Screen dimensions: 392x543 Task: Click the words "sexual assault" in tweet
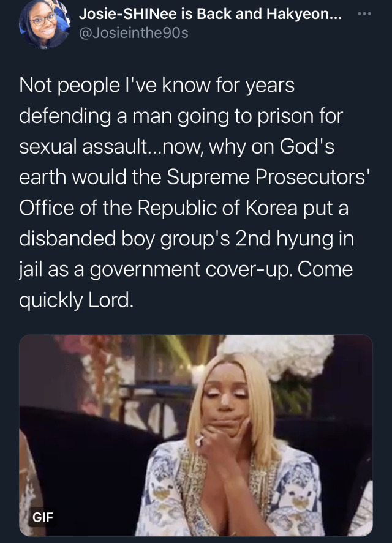point(83,146)
